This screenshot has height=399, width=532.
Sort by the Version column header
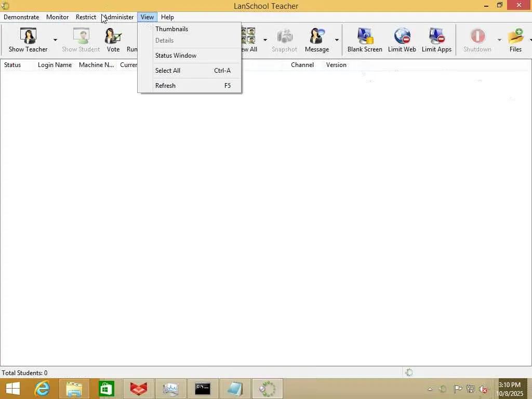click(x=336, y=65)
